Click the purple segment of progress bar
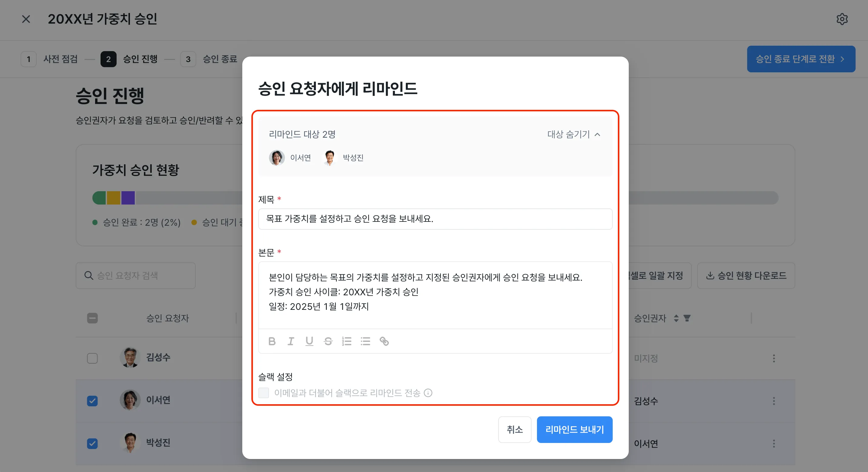The image size is (868, 472). coord(128,198)
